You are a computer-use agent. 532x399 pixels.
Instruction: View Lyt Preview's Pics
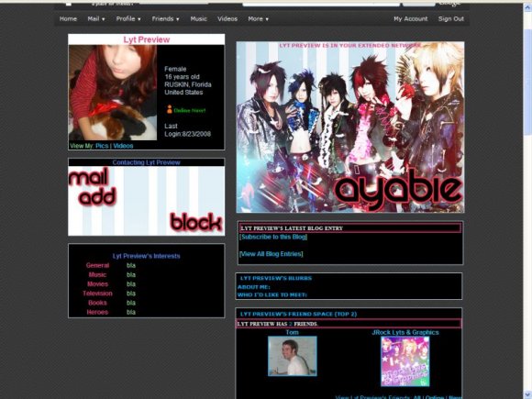(x=102, y=146)
